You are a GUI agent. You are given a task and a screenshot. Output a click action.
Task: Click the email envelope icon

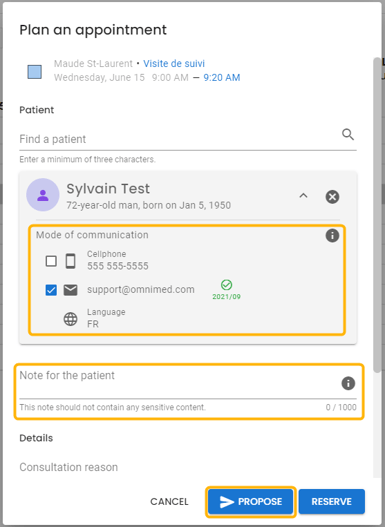click(71, 290)
